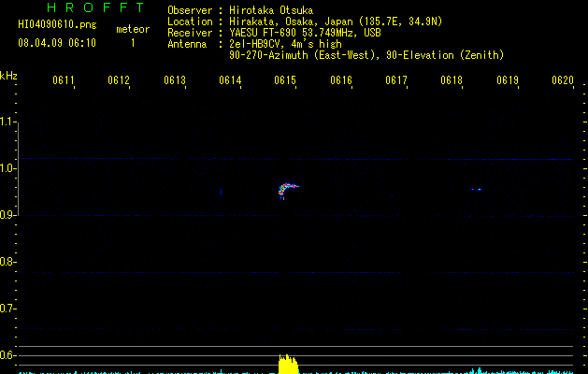Click the colorful meteor echo near 0615
588x374 pixels.
(x=286, y=190)
